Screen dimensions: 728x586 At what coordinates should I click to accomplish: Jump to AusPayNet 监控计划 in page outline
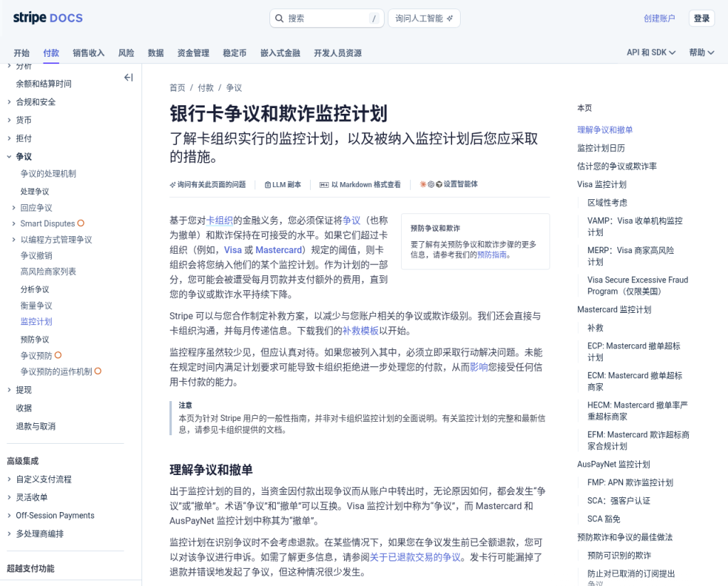[x=614, y=464]
